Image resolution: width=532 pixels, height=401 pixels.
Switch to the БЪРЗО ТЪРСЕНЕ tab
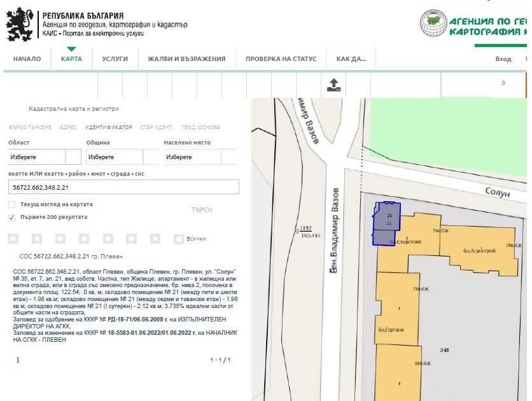click(30, 127)
